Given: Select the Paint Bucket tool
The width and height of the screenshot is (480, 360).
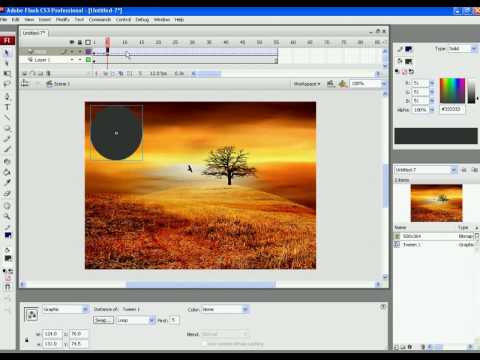Looking at the screenshot, I should tap(7, 172).
